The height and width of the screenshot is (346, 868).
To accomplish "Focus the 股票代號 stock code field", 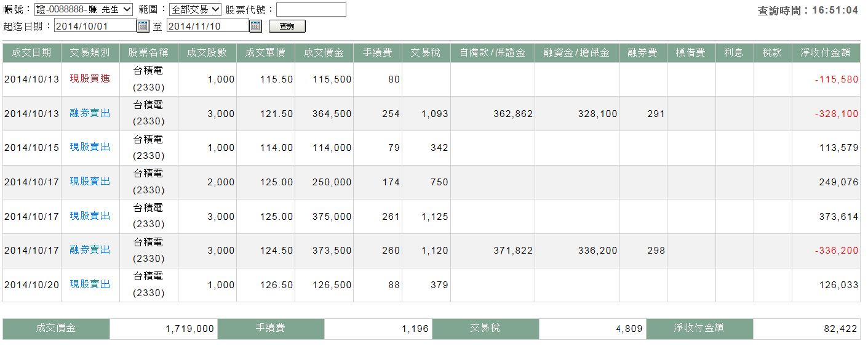I will [311, 9].
